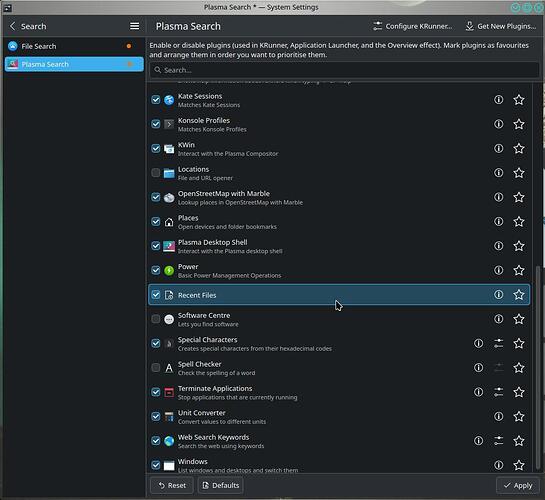Show info for Recent Files plugin

coord(498,295)
